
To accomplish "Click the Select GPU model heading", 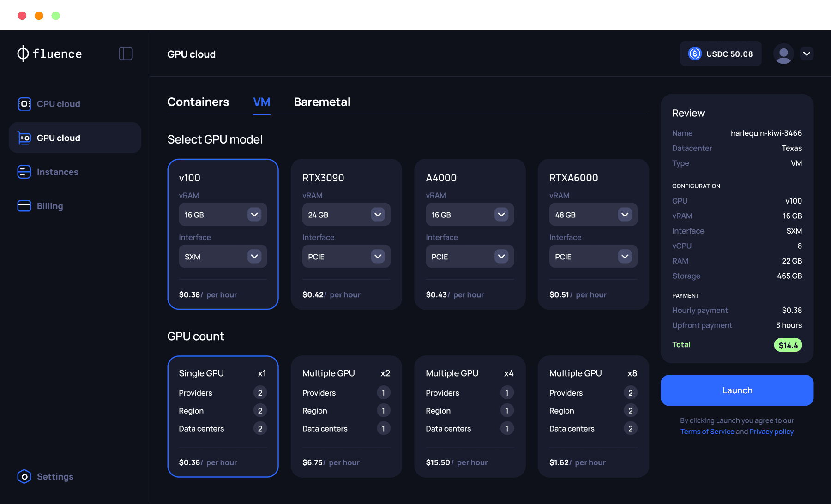I will [x=215, y=139].
